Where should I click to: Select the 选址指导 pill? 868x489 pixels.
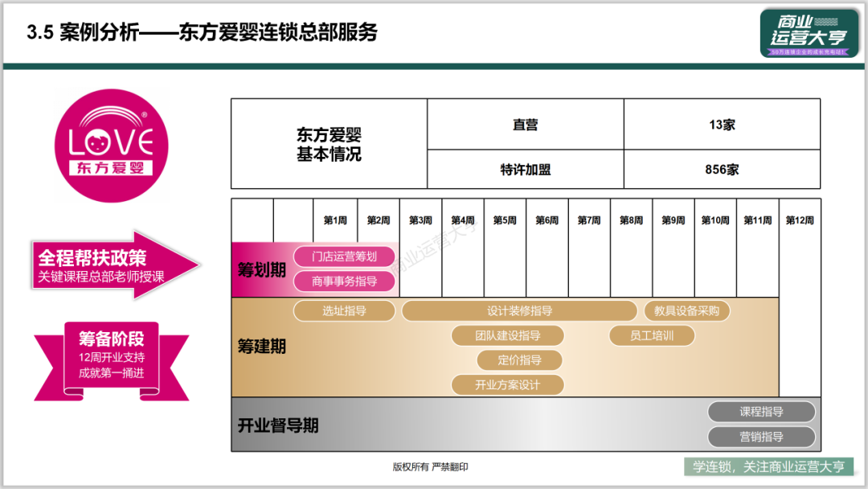click(344, 310)
